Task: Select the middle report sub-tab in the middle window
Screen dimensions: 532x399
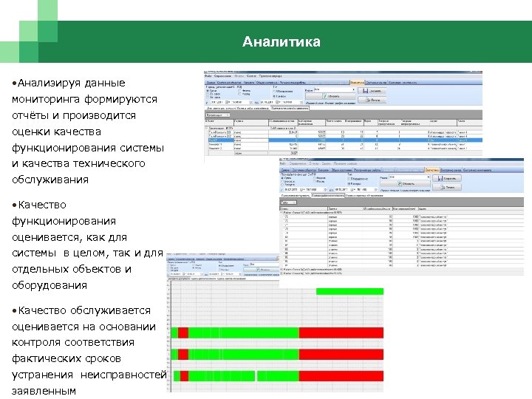Action: point(328,196)
